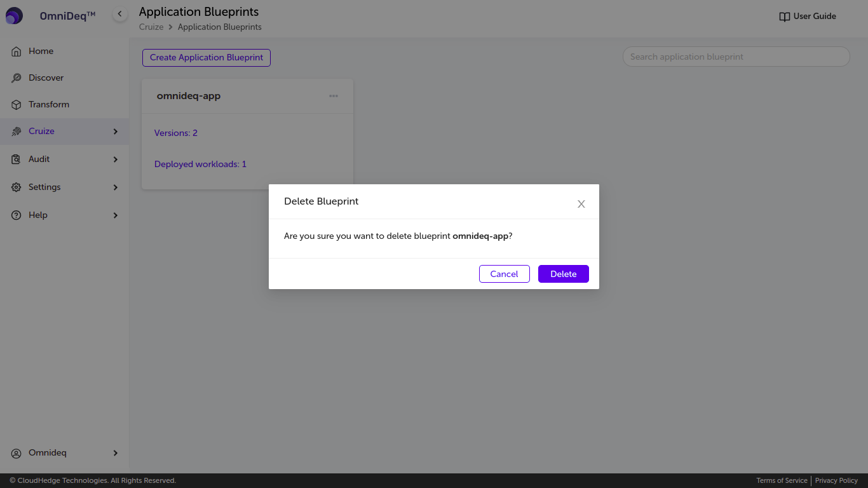This screenshot has height=488, width=868.
Task: Open the Help menu item label
Action: (x=38, y=215)
